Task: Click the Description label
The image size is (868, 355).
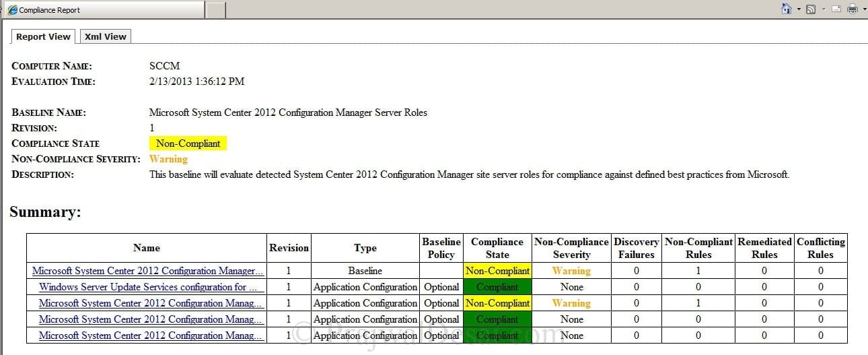Action: tap(43, 174)
